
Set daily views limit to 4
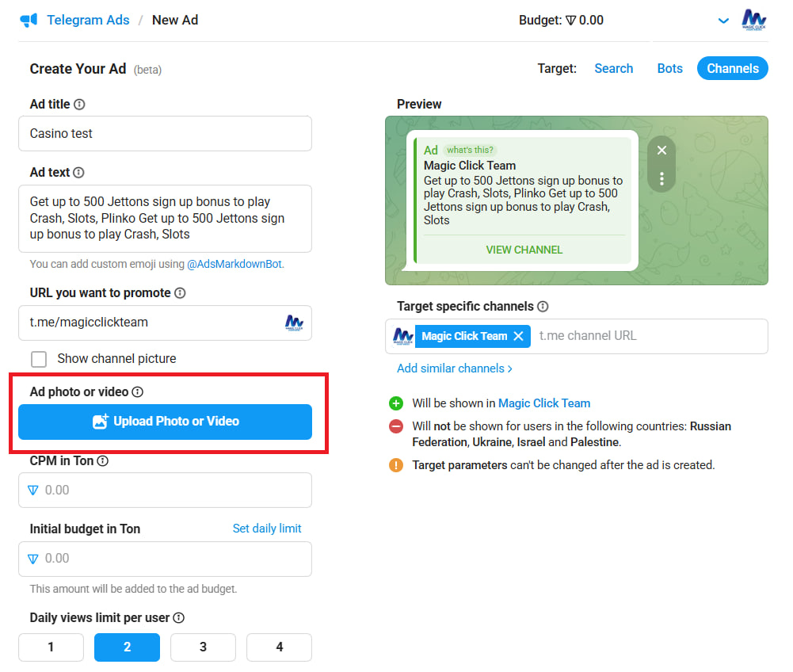click(279, 647)
